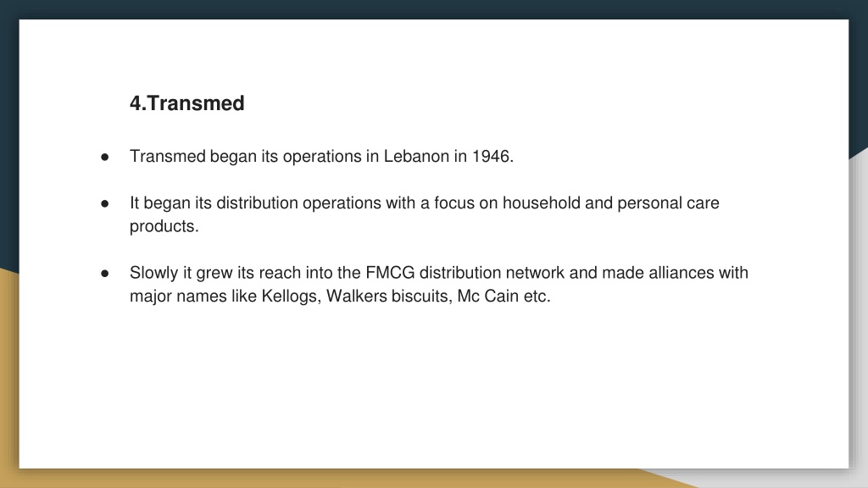The width and height of the screenshot is (868, 488).
Task: Select the first bullet point marker
Action: (104, 157)
